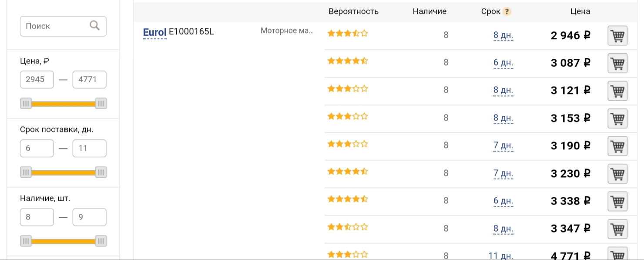Open the 6 дн. delivery details for 3 087 ₽
644x260 pixels.
click(x=503, y=63)
